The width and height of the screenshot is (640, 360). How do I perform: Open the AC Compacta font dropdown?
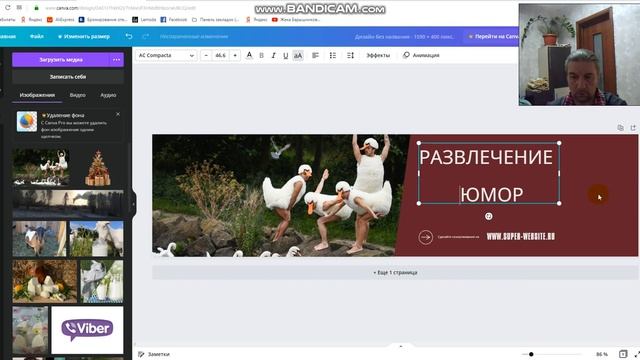(x=166, y=55)
